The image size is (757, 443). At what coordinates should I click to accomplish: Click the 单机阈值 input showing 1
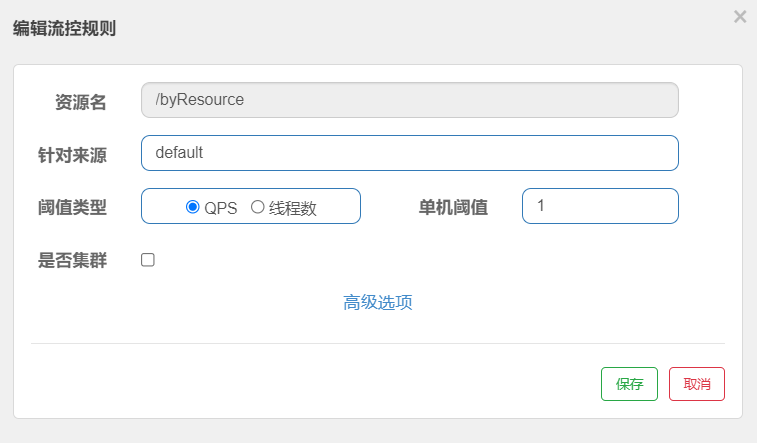click(x=600, y=206)
